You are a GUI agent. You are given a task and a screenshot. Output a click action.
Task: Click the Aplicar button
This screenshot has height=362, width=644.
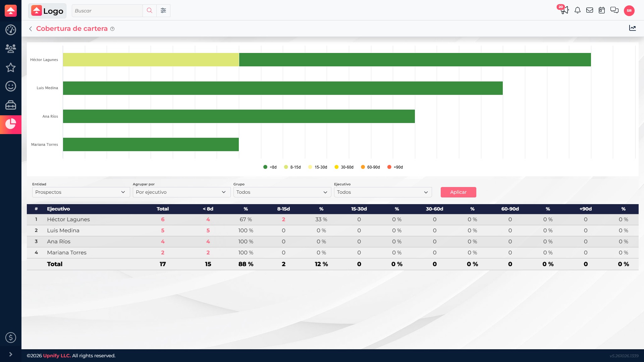click(458, 192)
